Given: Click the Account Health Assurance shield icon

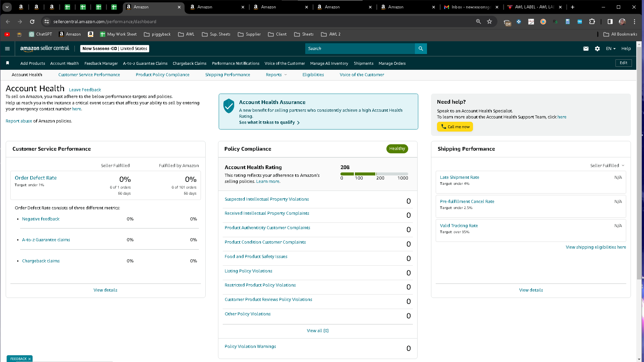Looking at the screenshot, I should click(x=229, y=106).
